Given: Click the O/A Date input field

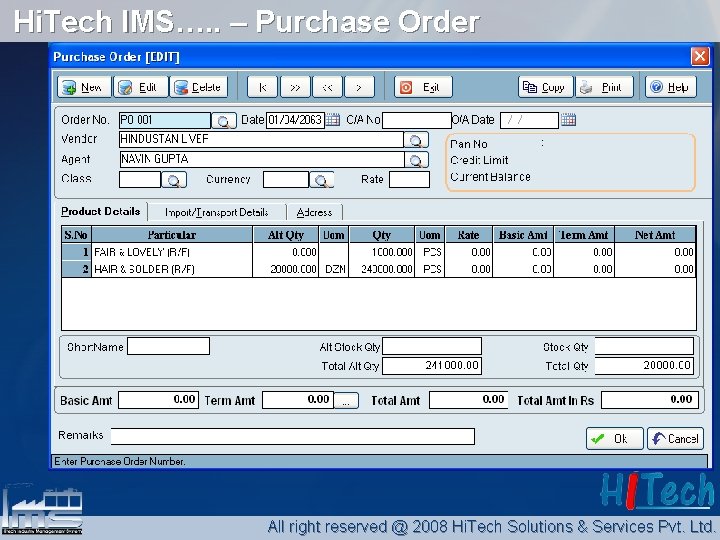Looking at the screenshot, I should tap(529, 120).
